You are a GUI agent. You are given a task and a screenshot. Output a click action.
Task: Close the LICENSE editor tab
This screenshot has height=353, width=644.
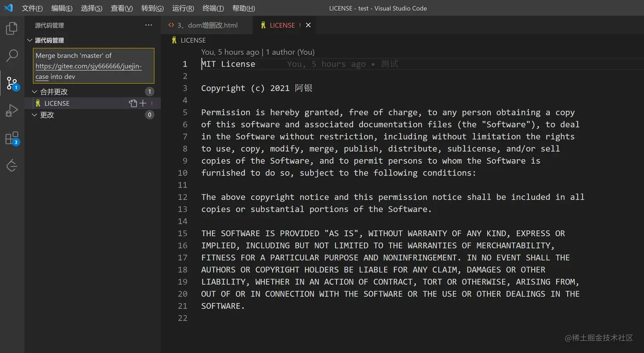coord(308,25)
